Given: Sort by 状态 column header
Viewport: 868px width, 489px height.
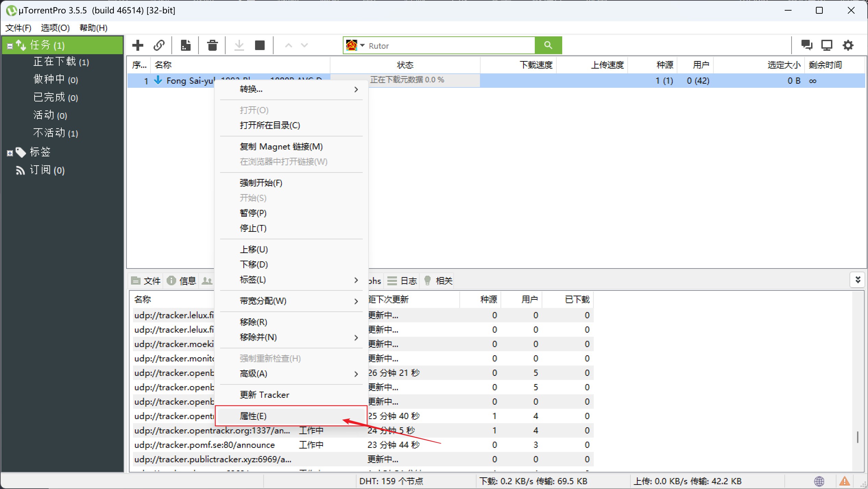Looking at the screenshot, I should (x=405, y=65).
